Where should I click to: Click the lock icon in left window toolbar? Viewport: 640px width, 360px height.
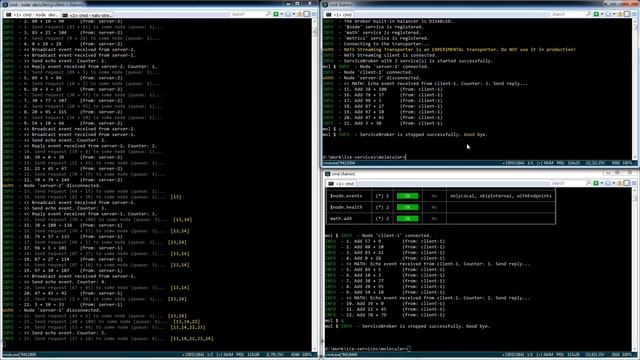click(299, 14)
